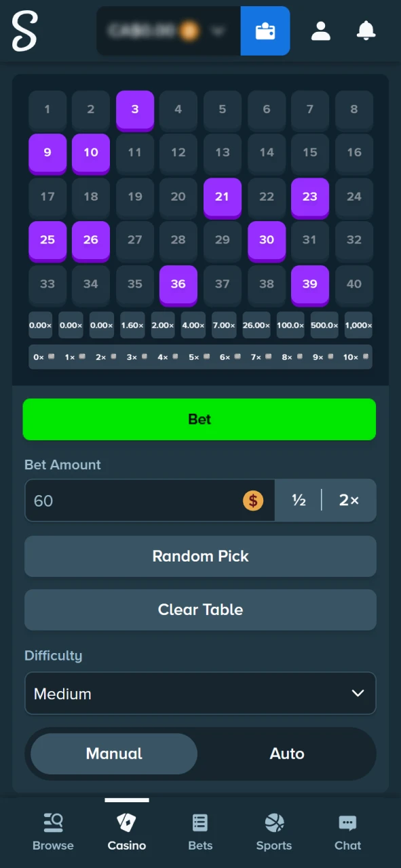This screenshot has height=868, width=401.
Task: Open Bets via the ticket icon
Action: [199, 829]
